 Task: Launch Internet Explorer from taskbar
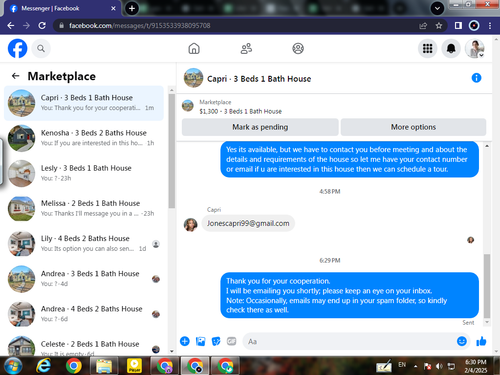pyautogui.click(x=44, y=366)
